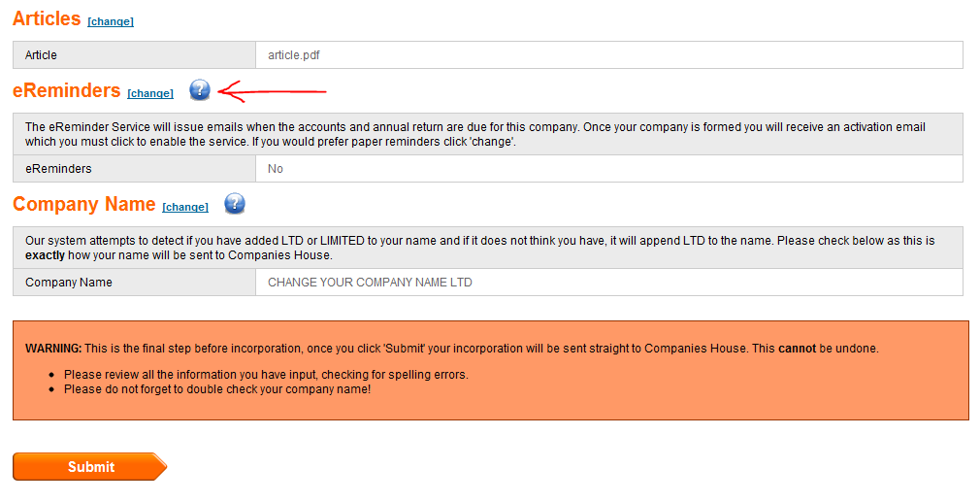Select CHANGE YOUR COMPANY NAME LTD text
This screenshot has width=980, height=502.
[x=370, y=283]
